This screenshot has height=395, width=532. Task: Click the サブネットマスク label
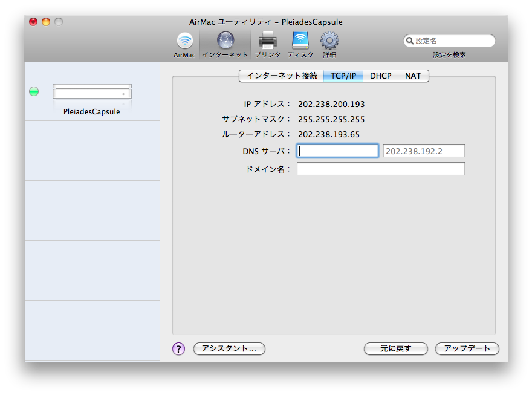click(256, 119)
